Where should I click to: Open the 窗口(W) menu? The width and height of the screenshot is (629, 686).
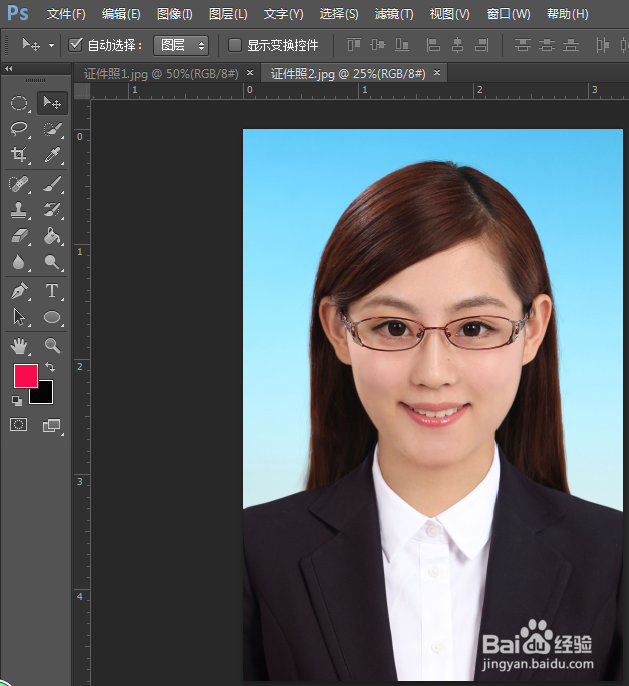click(508, 14)
